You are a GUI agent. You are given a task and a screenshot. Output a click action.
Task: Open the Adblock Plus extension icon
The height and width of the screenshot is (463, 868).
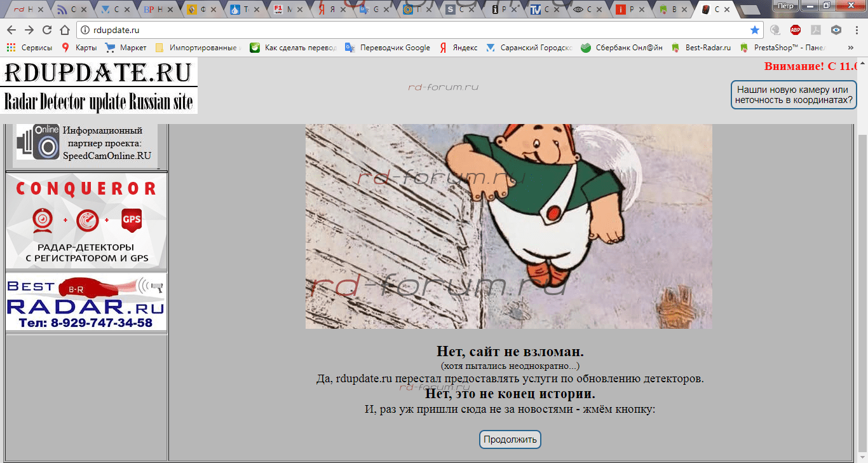tap(795, 30)
